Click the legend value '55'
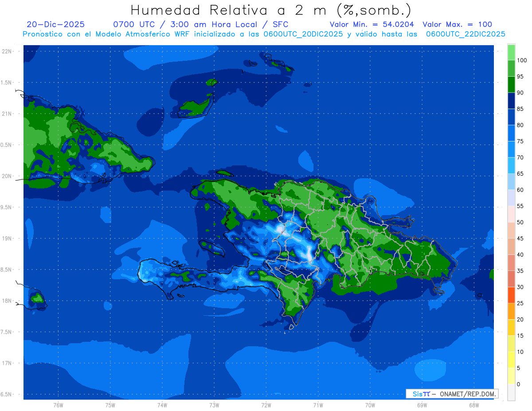This screenshot has width=532, height=411. (x=520, y=206)
